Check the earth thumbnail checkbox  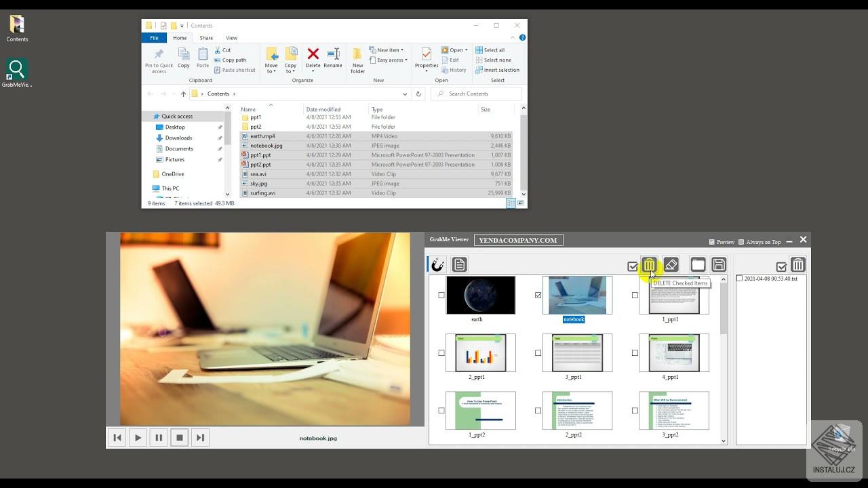[441, 296]
